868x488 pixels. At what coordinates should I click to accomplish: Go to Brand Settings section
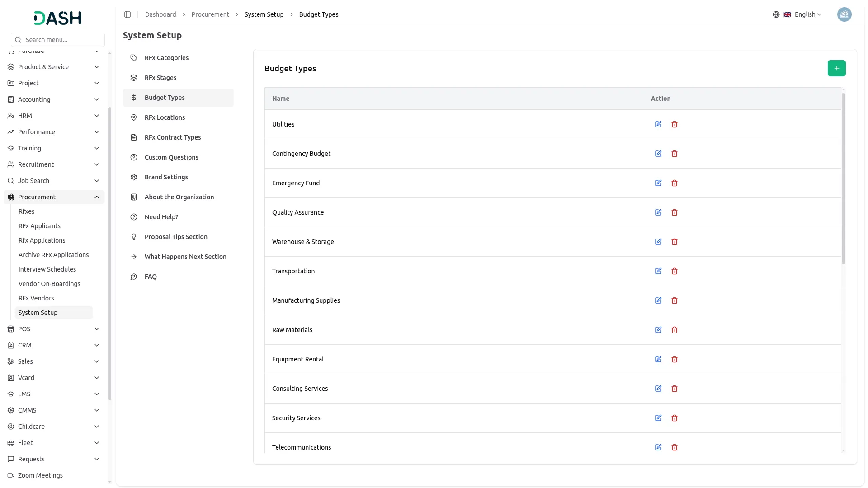[x=166, y=177]
